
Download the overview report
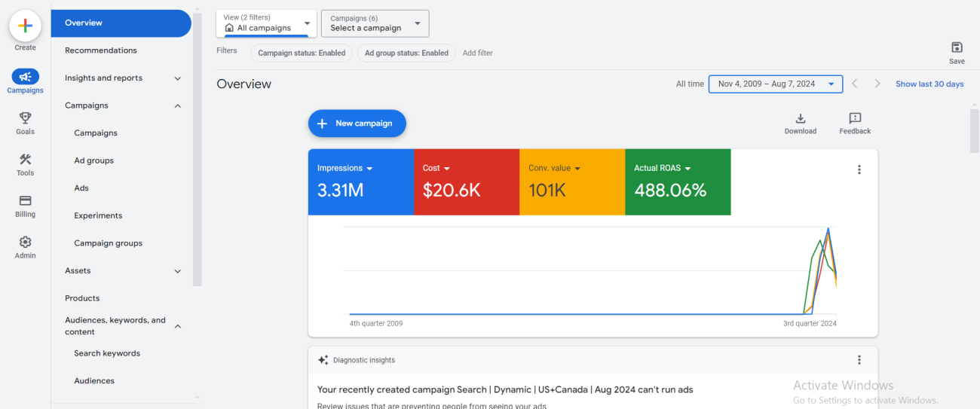tap(800, 119)
